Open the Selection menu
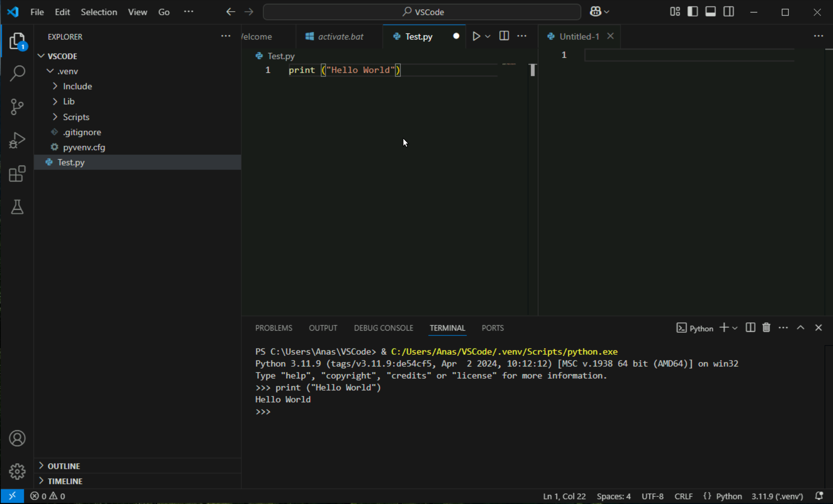833x504 pixels. [x=99, y=12]
